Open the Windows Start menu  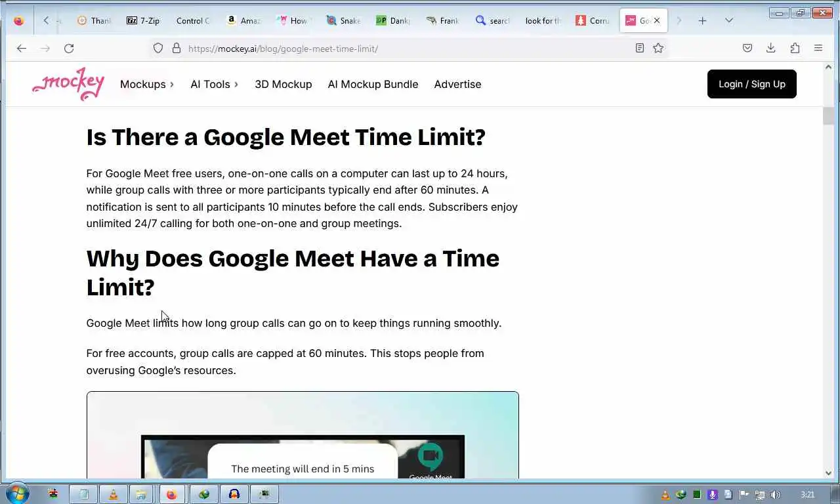[16, 494]
